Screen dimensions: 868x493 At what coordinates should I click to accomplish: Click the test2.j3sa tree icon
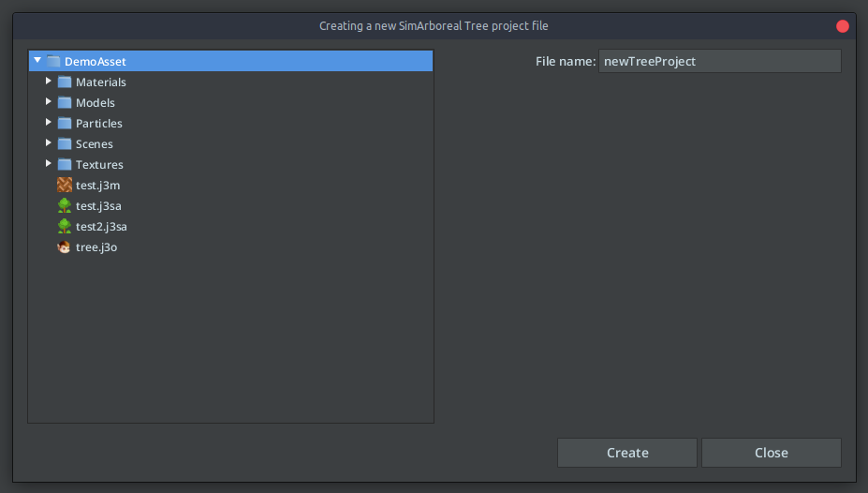pyautogui.click(x=65, y=226)
